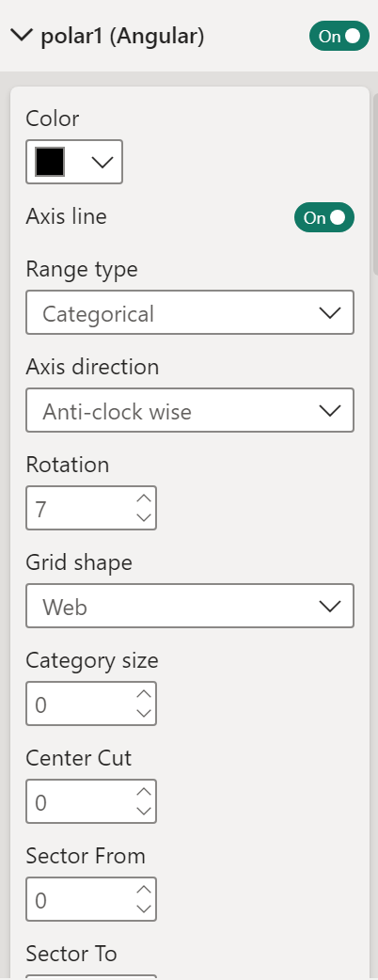The height and width of the screenshot is (980, 378).
Task: Click the Category size input field
Action: tap(80, 703)
